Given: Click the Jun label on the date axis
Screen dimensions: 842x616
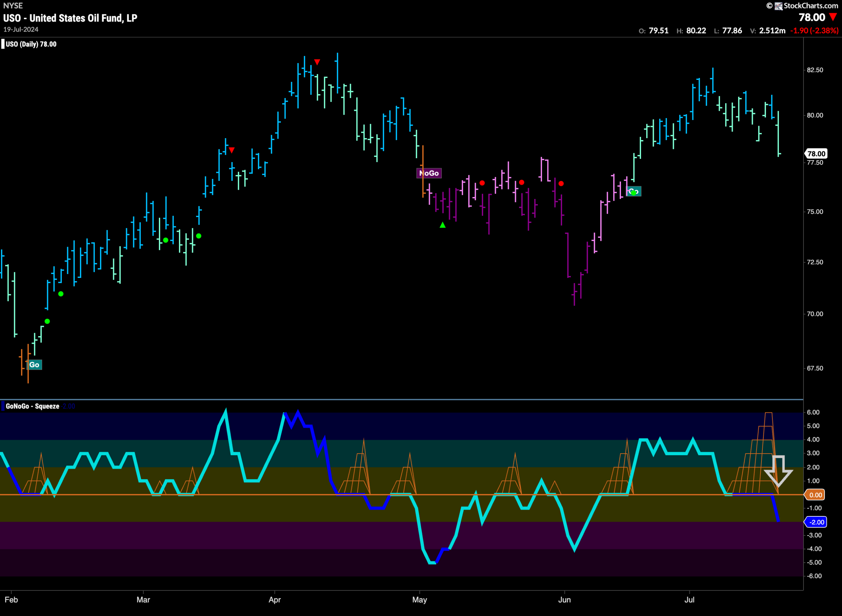Looking at the screenshot, I should 564,600.
